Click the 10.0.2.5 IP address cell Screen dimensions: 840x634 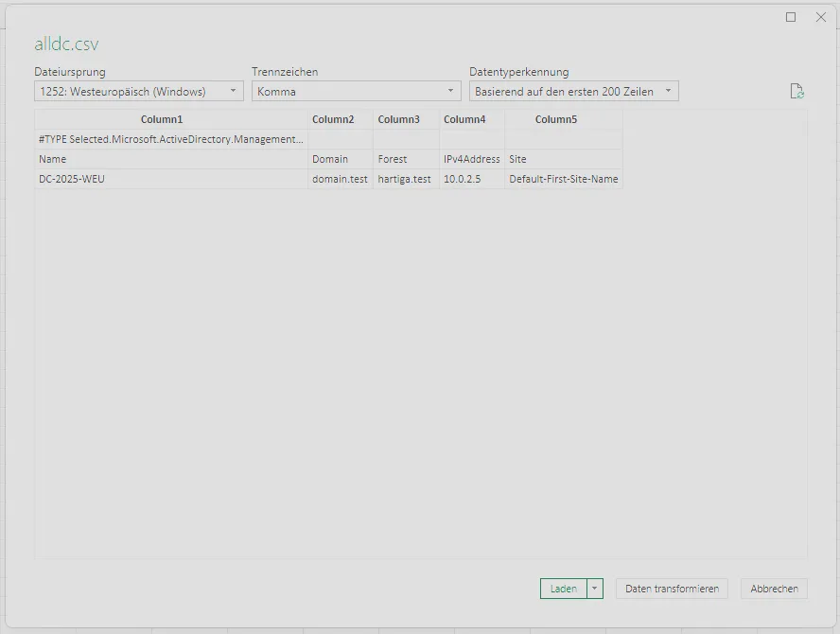click(x=462, y=179)
